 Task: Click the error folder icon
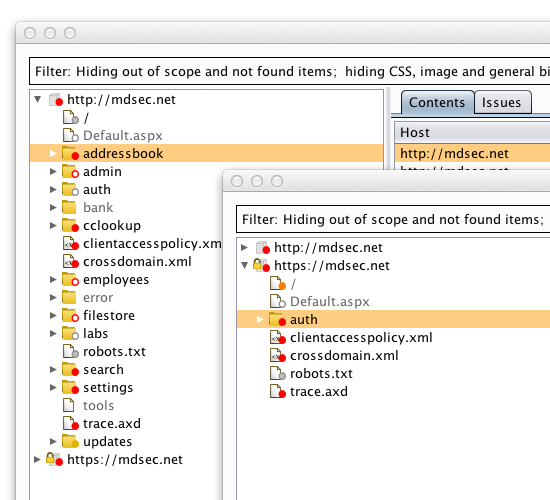point(69,297)
